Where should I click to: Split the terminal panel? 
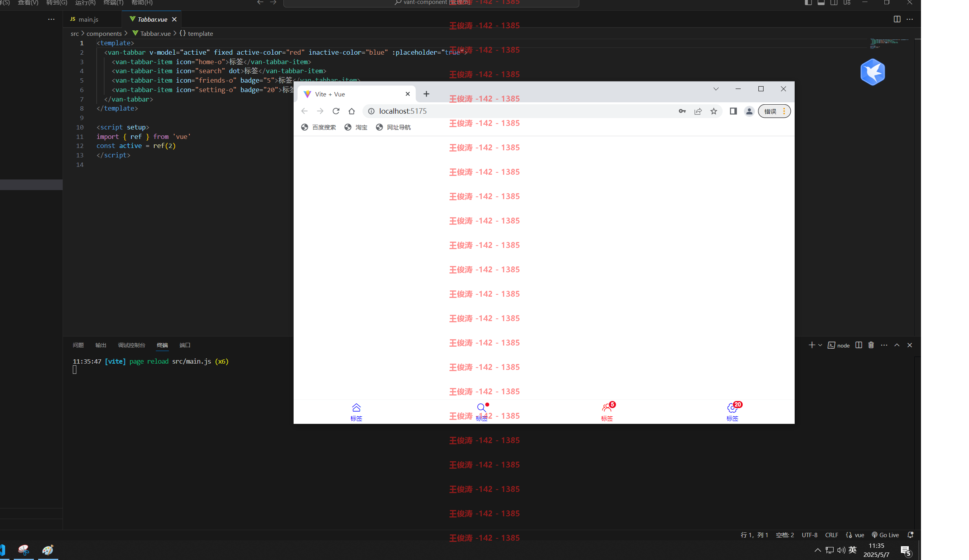[859, 345]
